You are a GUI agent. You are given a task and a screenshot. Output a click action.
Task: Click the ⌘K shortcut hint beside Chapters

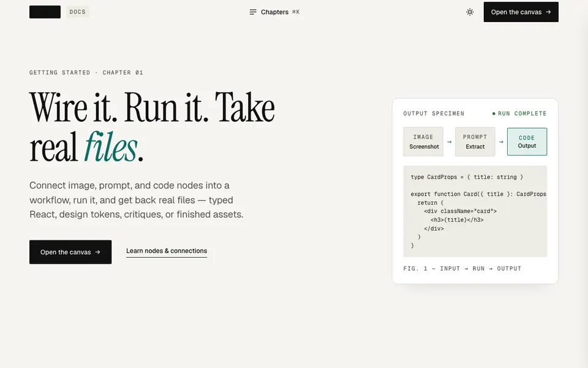click(x=296, y=12)
